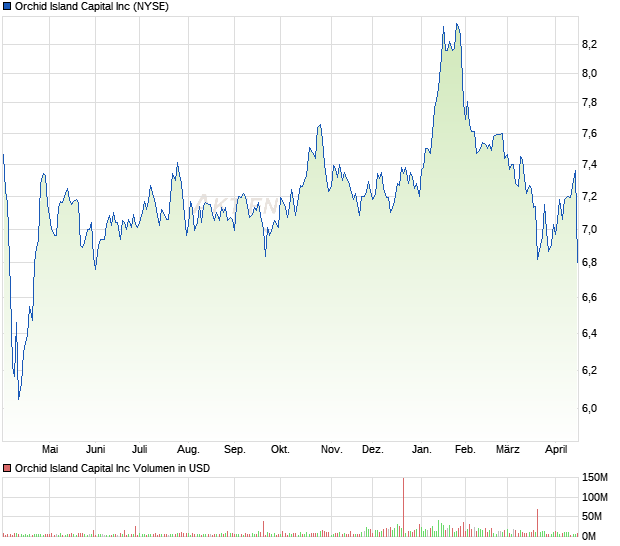Screen dimensions: 620x546
Task: Click the 'Dez.' month label
Action: click(x=373, y=450)
